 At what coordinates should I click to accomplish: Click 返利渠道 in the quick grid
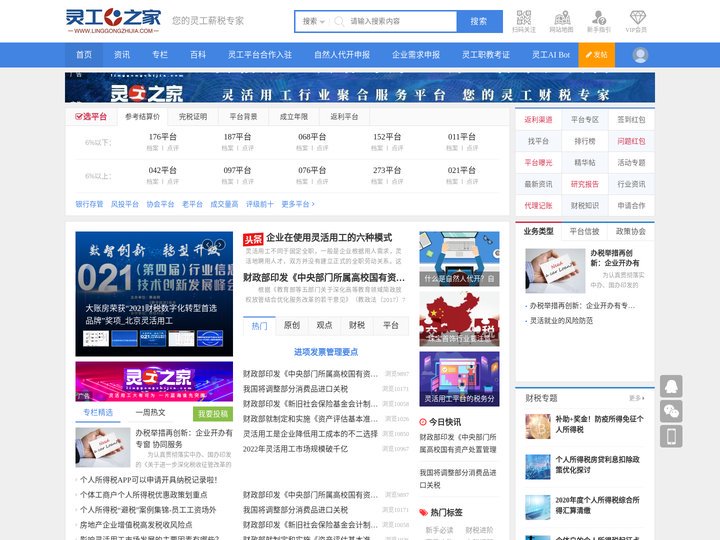tap(538, 120)
